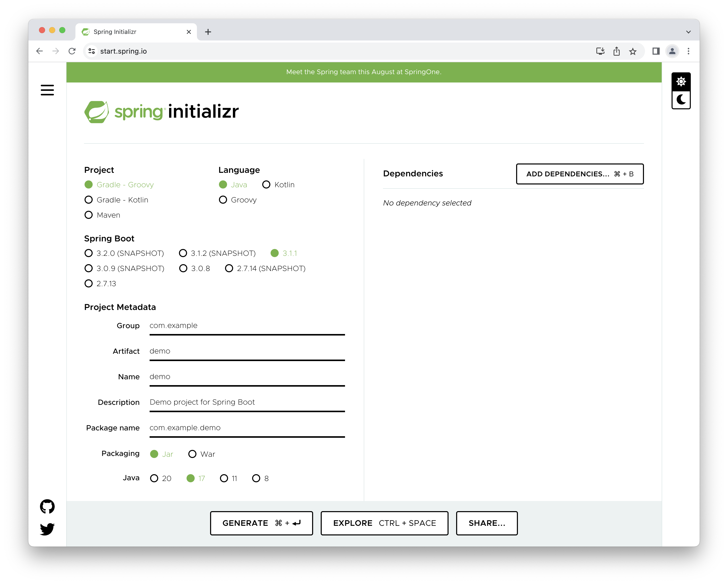Reload the page
Image resolution: width=728 pixels, height=584 pixels.
(72, 51)
